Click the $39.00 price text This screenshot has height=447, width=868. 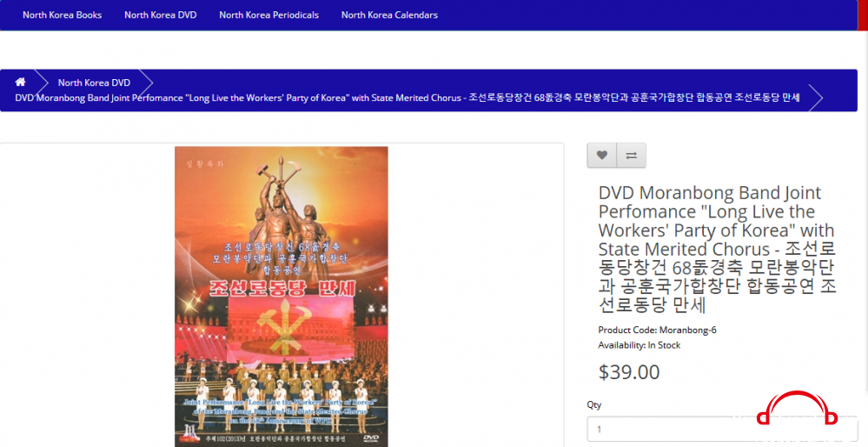pyautogui.click(x=629, y=372)
